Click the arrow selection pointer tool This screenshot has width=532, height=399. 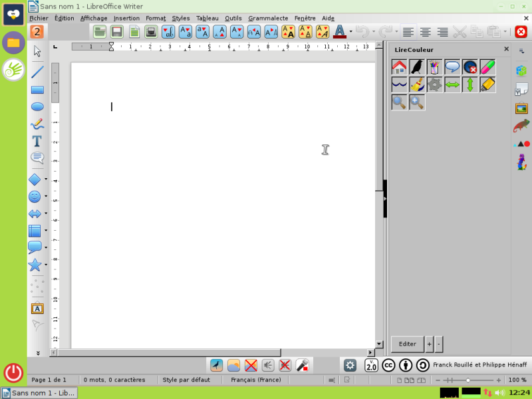(x=37, y=51)
